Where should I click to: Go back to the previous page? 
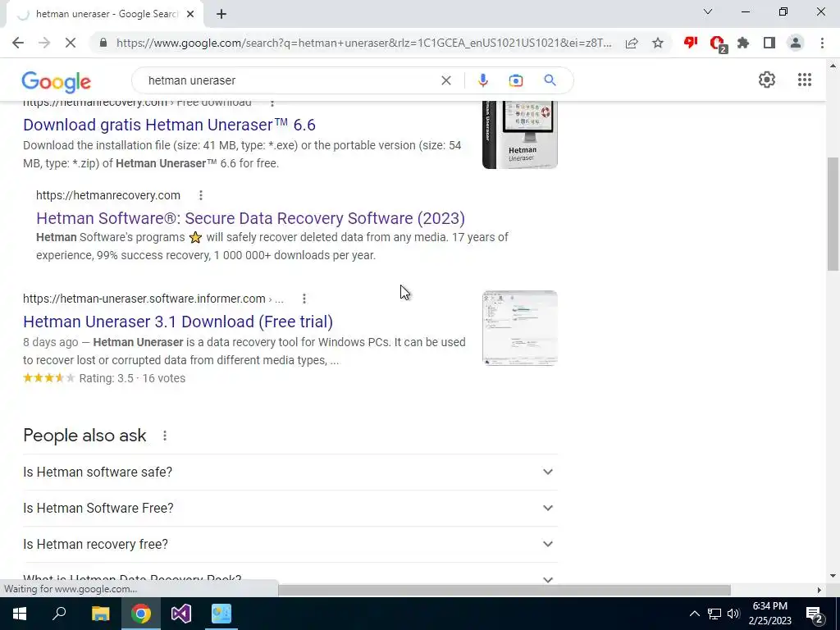(18, 43)
